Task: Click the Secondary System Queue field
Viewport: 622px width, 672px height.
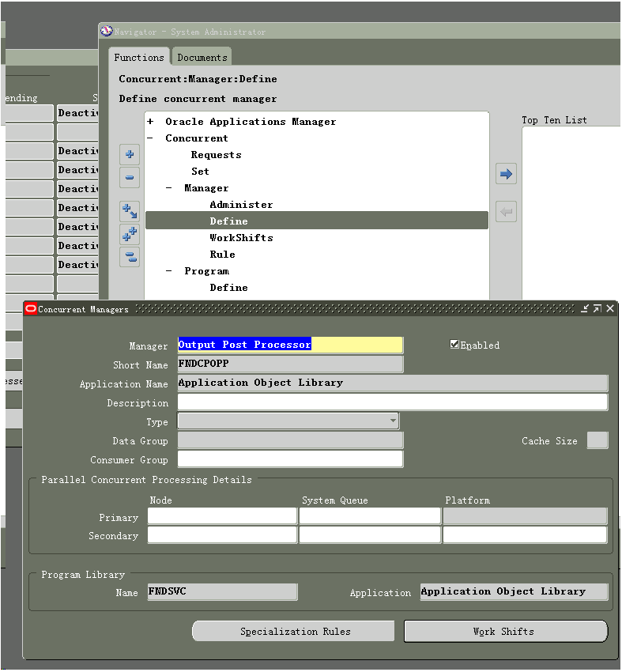Action: (370, 535)
